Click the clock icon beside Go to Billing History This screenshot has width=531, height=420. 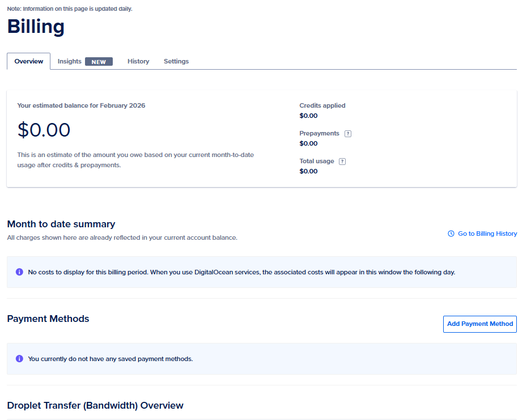point(451,234)
